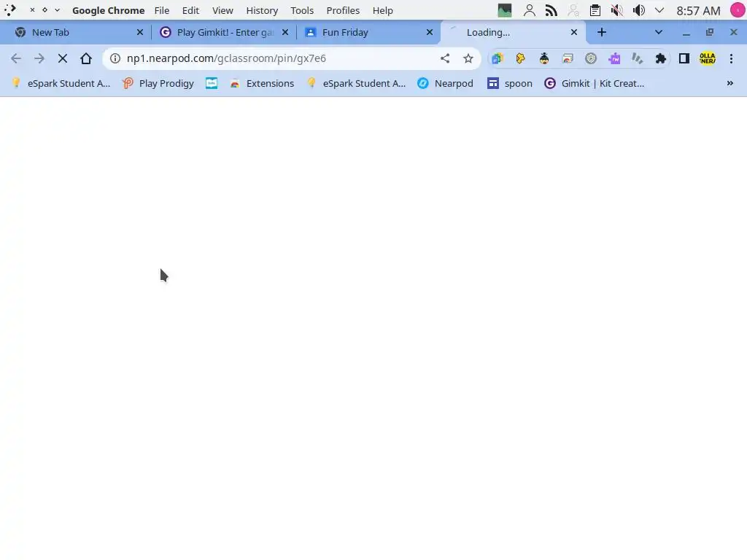Image resolution: width=747 pixels, height=560 pixels.
Task: Open the Help menu
Action: pos(382,10)
